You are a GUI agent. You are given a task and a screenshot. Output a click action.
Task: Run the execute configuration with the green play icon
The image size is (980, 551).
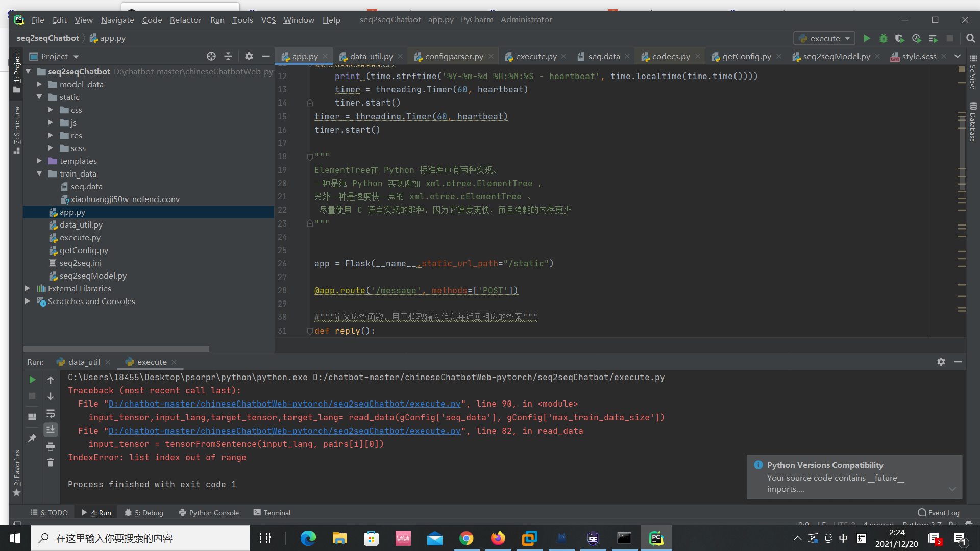point(867,38)
